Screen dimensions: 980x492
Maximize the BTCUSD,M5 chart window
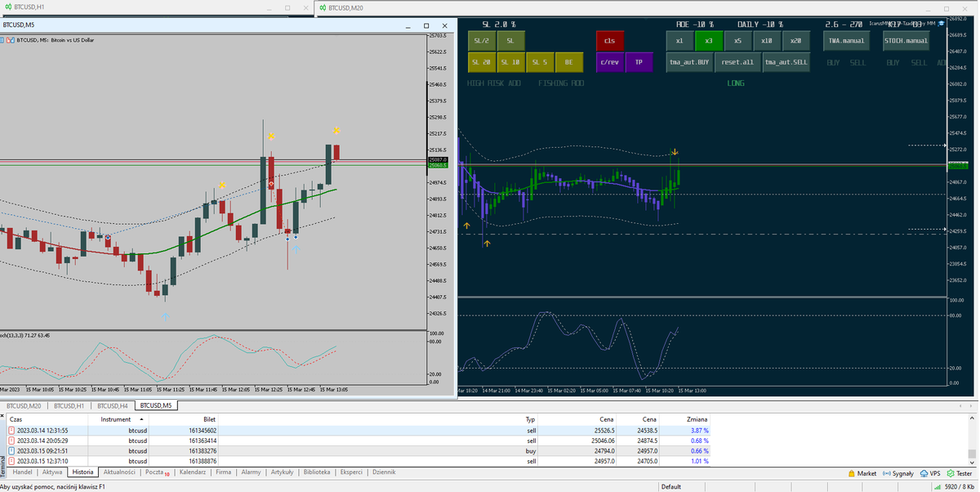(426, 26)
